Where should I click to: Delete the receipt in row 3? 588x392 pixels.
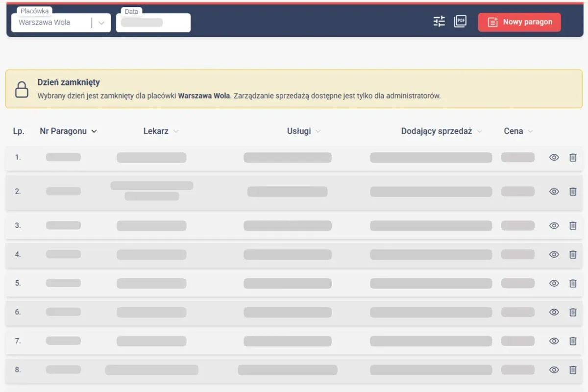click(x=573, y=226)
